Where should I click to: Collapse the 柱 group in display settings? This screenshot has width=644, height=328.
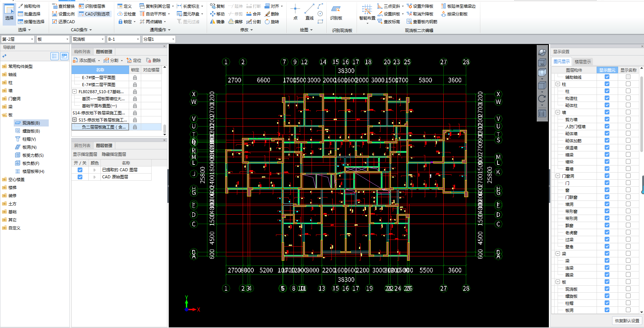click(x=558, y=84)
